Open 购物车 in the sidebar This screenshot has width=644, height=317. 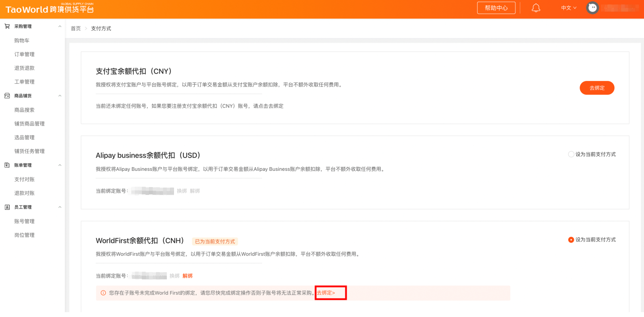(22, 41)
